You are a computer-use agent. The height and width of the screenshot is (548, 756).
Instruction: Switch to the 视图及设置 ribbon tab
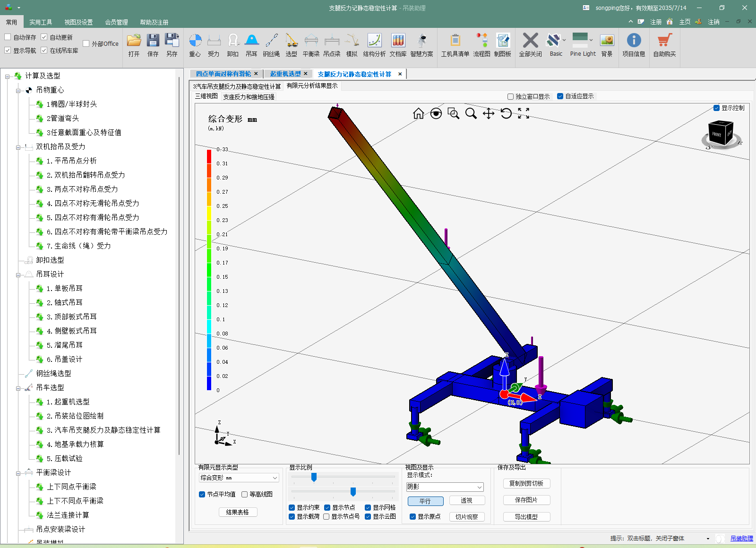[x=78, y=22]
